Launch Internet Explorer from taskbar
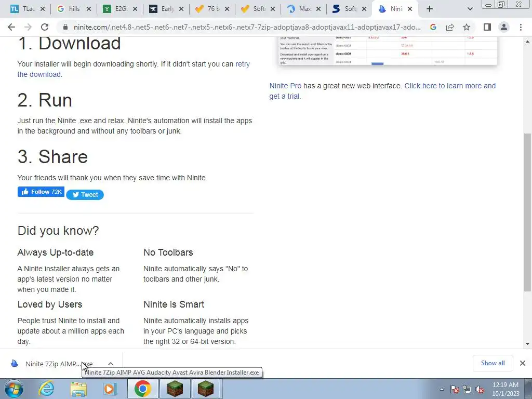Image resolution: width=532 pixels, height=399 pixels. [x=46, y=389]
